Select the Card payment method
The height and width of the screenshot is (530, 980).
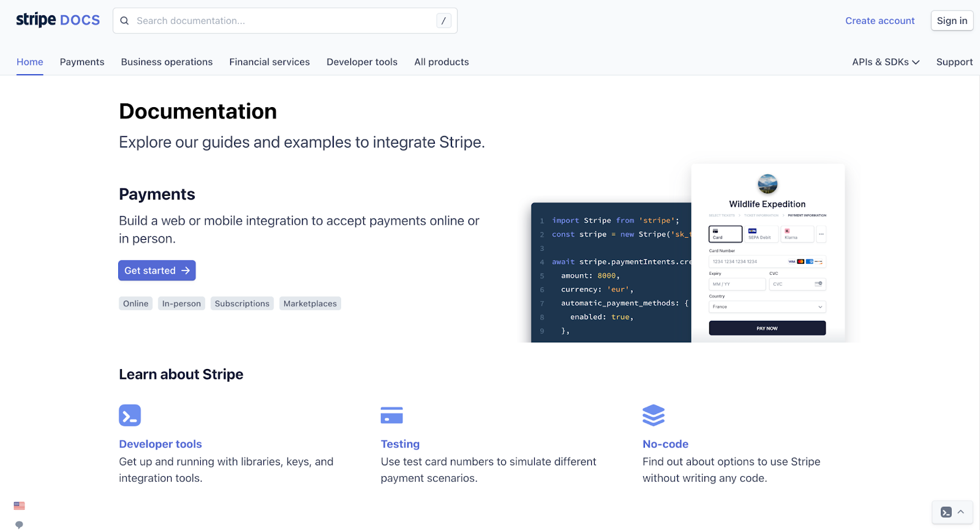[x=725, y=234]
